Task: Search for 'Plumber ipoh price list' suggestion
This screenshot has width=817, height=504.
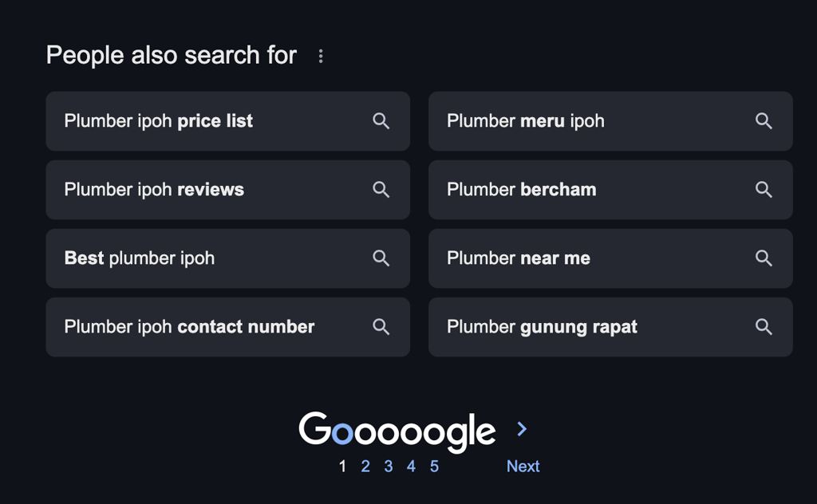Action: 159,121
